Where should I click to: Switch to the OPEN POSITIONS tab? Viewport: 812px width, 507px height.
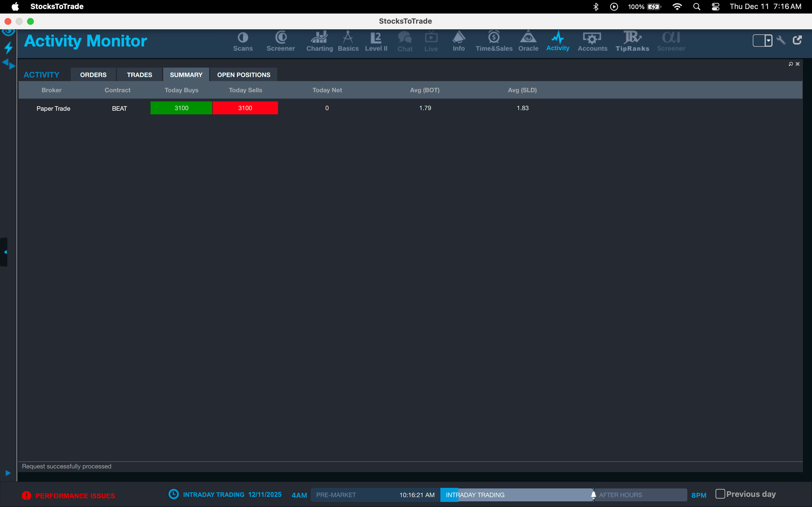(x=244, y=75)
